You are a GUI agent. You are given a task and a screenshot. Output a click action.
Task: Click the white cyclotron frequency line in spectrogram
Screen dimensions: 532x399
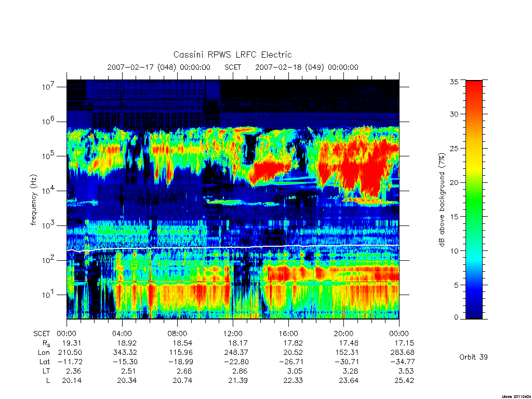tap(233, 248)
